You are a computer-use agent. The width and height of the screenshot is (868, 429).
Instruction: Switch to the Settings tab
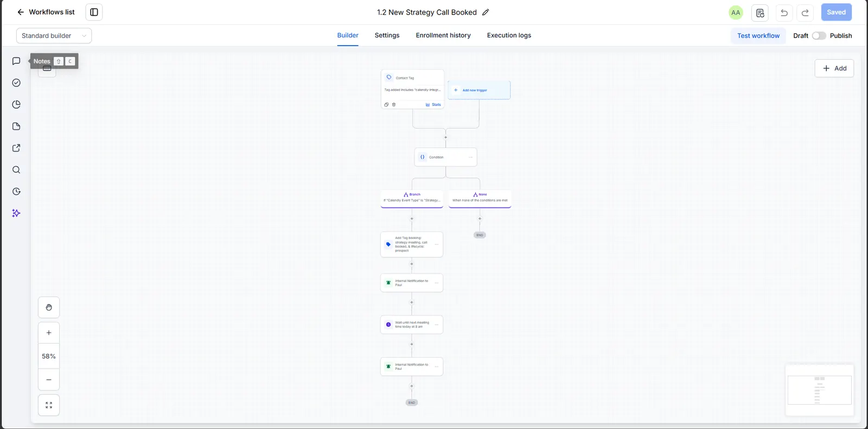click(387, 35)
